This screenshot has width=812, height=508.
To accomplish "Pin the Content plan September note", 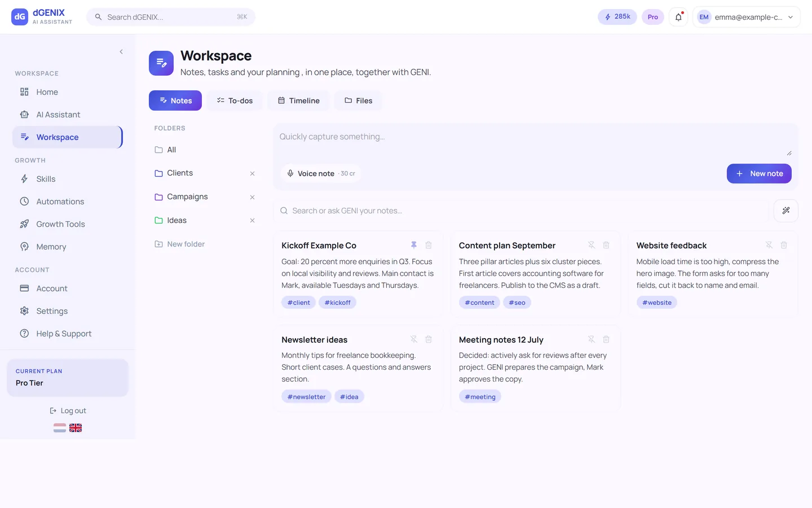I will click(592, 245).
